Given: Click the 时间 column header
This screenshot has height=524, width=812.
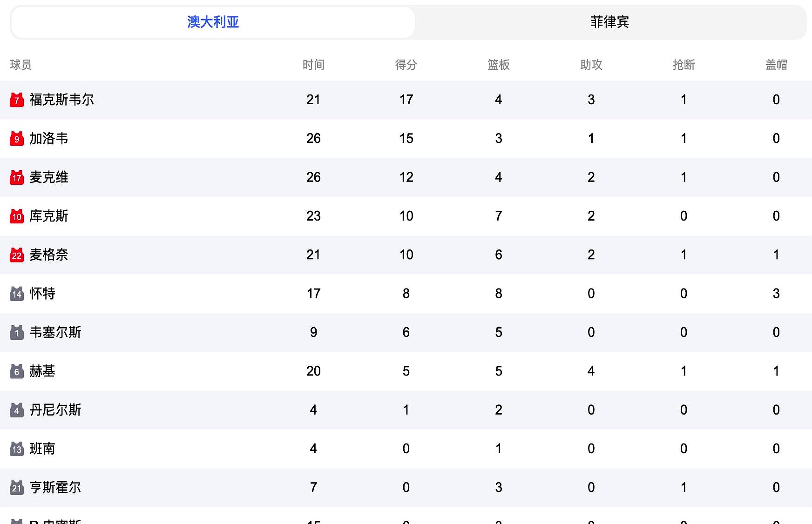Looking at the screenshot, I should [x=313, y=65].
